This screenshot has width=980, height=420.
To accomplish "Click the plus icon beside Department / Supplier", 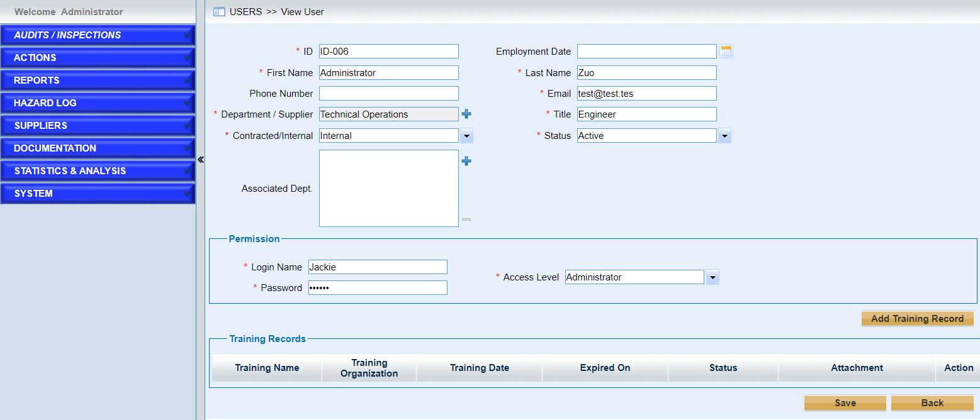I will click(x=466, y=114).
